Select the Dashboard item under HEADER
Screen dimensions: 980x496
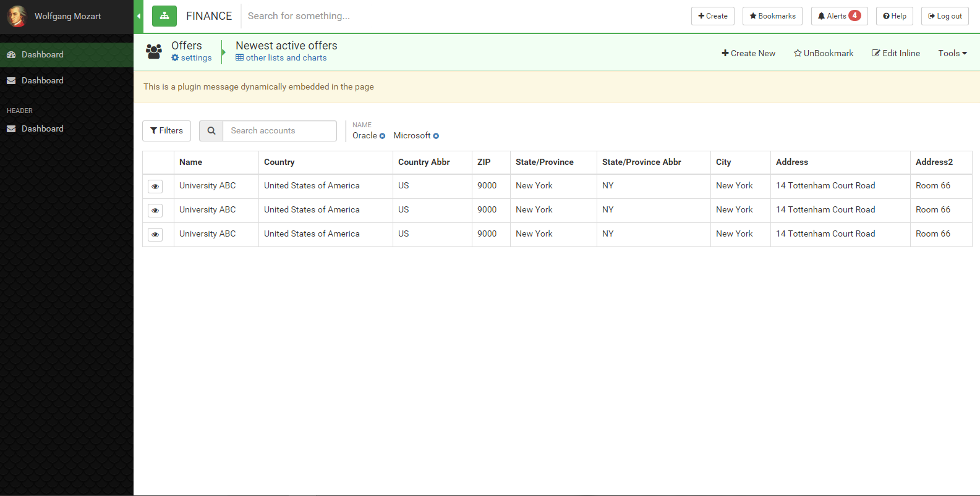67,128
